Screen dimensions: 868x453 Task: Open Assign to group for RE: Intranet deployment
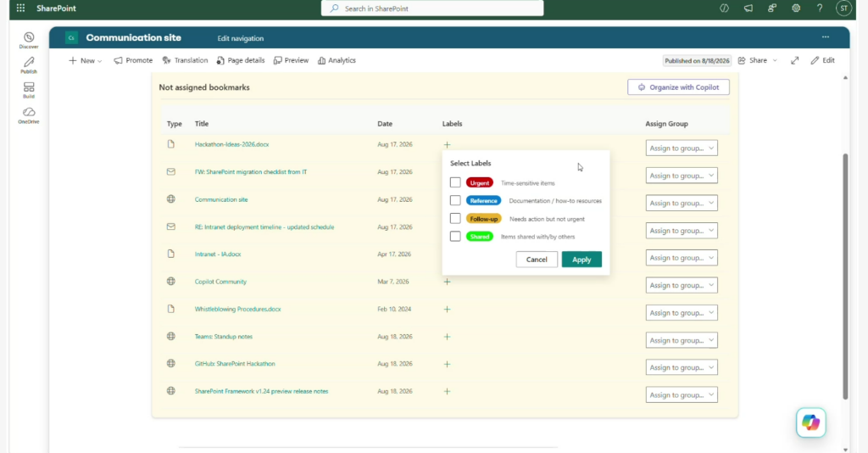682,231
